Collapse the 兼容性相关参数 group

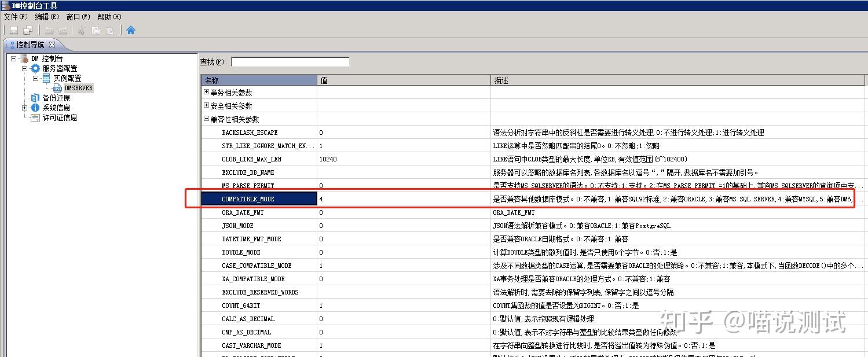pos(207,119)
